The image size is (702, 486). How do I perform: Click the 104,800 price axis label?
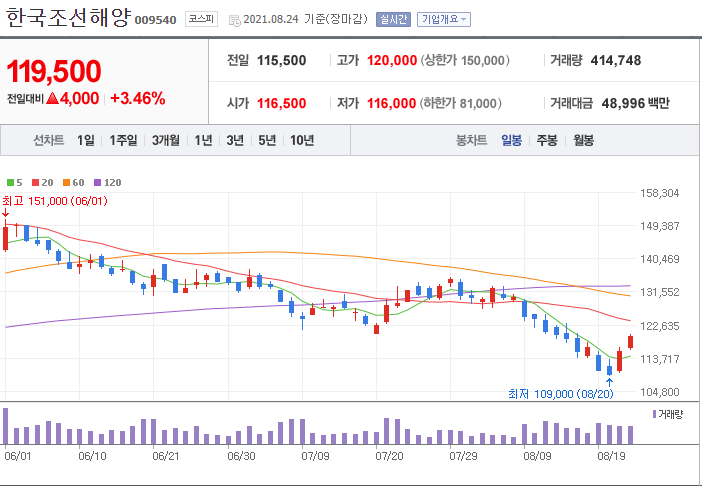point(660,392)
